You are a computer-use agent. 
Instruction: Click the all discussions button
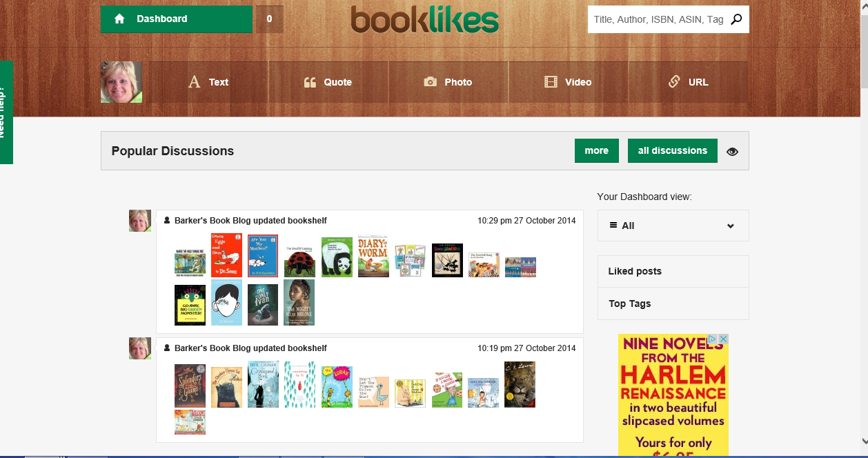(x=672, y=150)
